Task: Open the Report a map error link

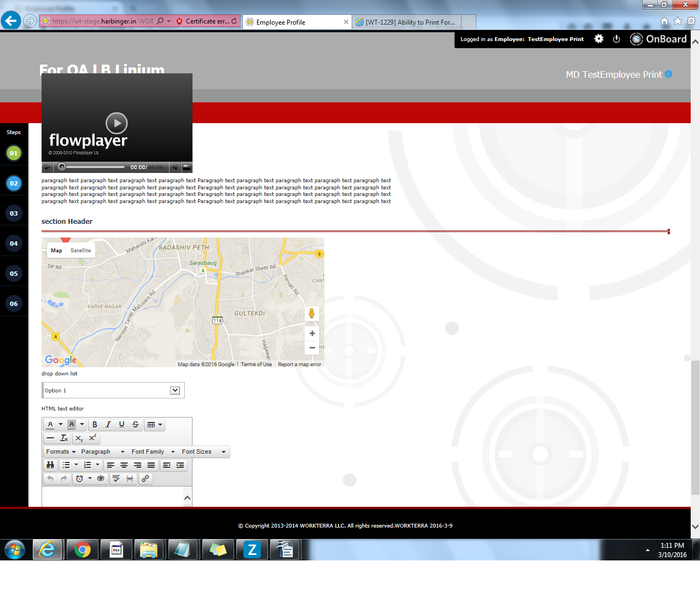Action: [299, 364]
